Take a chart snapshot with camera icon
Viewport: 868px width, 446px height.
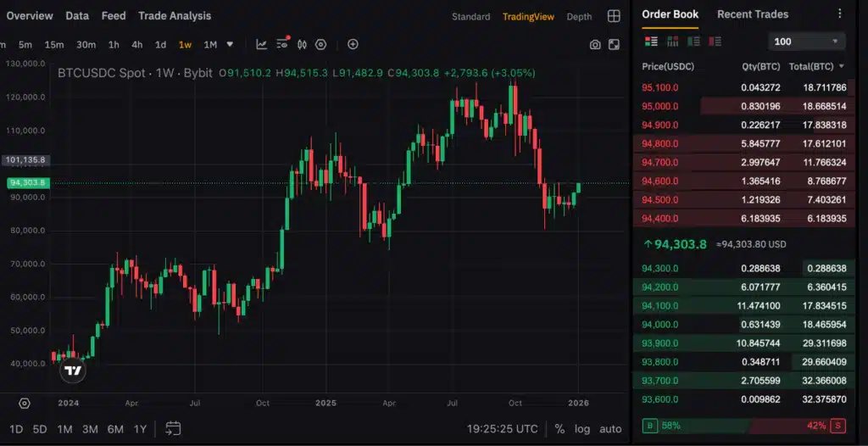[595, 45]
